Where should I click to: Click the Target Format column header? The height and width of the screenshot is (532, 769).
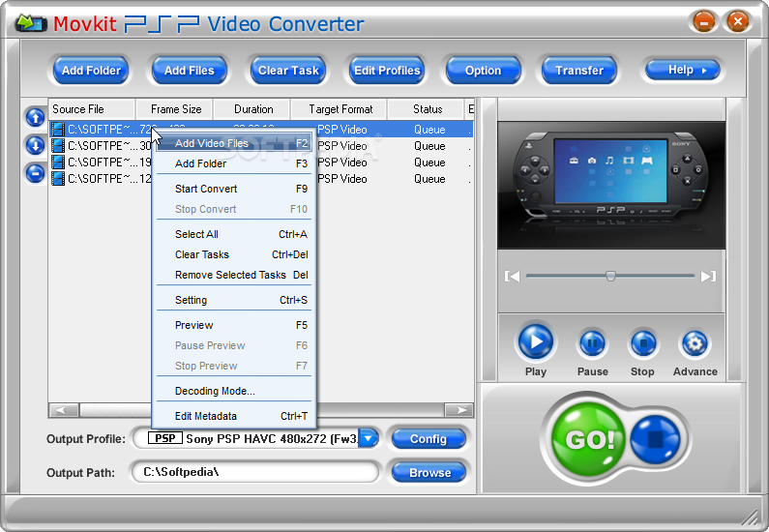coord(340,109)
